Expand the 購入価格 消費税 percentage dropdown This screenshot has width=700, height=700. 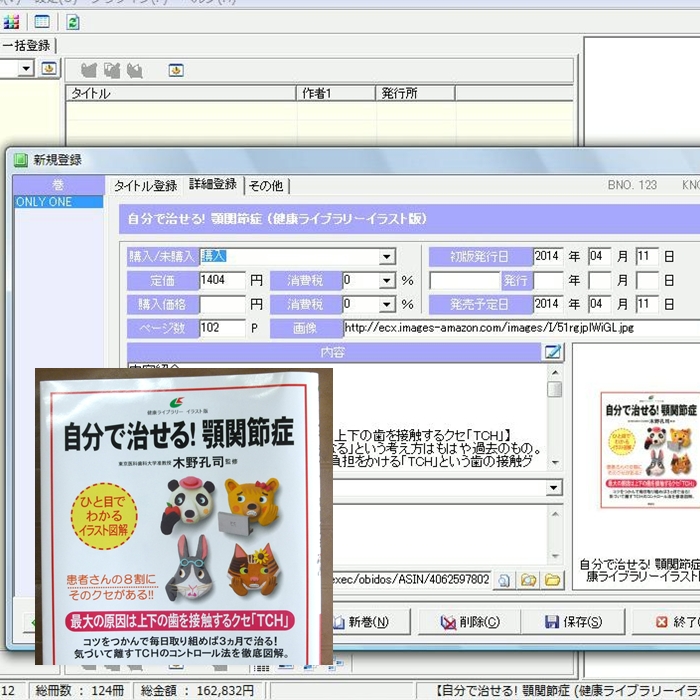pyautogui.click(x=387, y=304)
